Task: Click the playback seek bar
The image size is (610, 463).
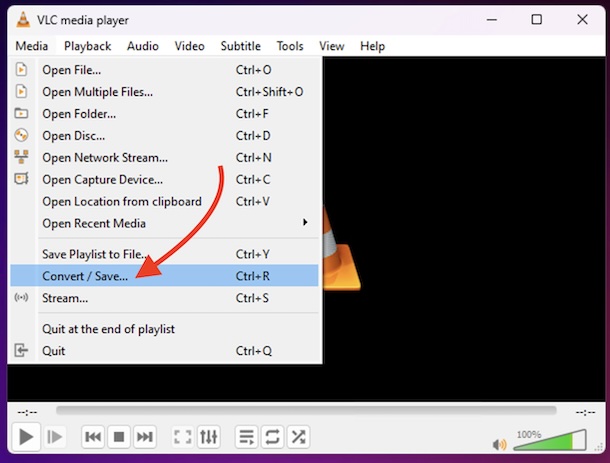Action: (305, 411)
